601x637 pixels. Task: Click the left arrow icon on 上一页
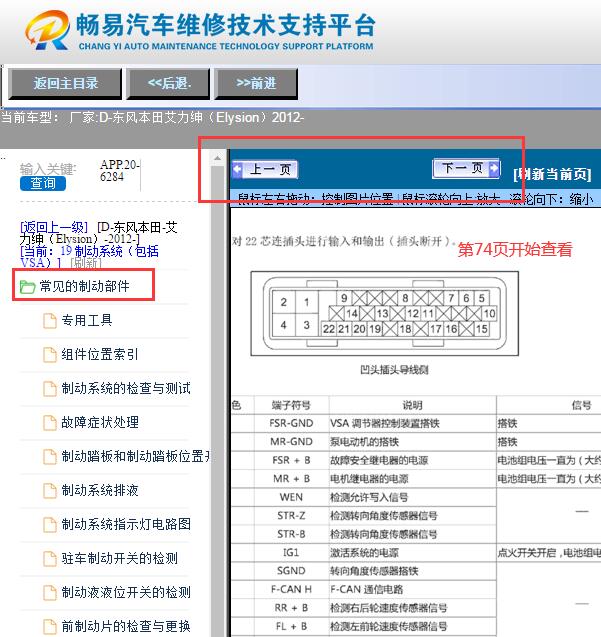(x=237, y=169)
